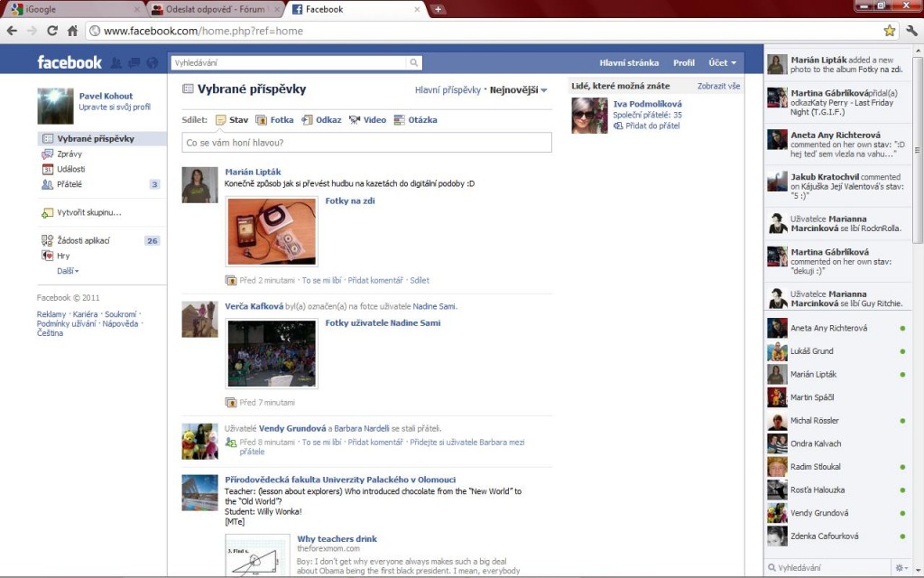Open Fotky uživatele Nadine Sami link
The image size is (924, 578).
[383, 323]
